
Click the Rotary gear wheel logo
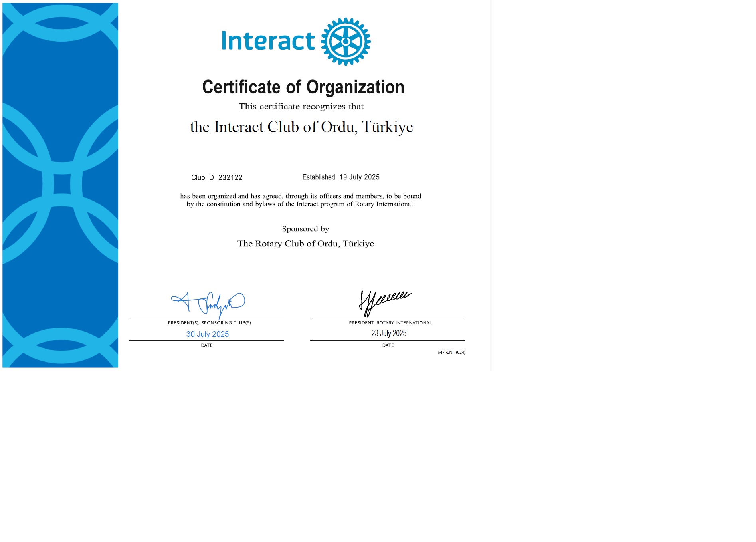tap(346, 42)
